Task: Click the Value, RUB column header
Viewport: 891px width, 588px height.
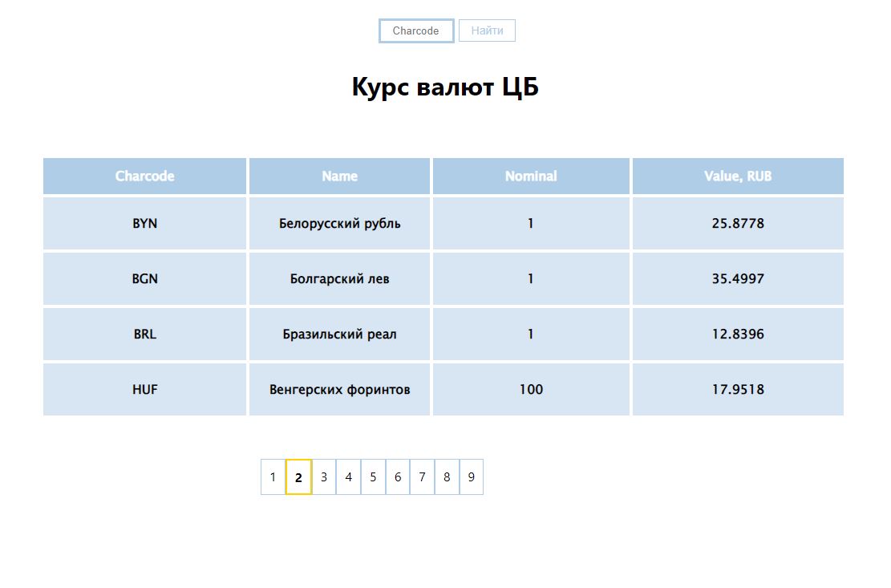Action: [738, 176]
